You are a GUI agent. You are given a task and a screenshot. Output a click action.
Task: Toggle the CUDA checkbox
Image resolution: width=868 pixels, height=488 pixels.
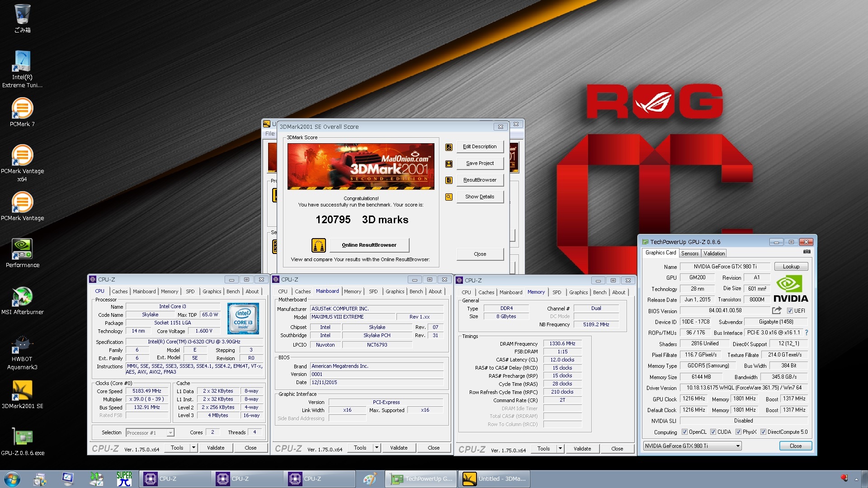pyautogui.click(x=713, y=432)
